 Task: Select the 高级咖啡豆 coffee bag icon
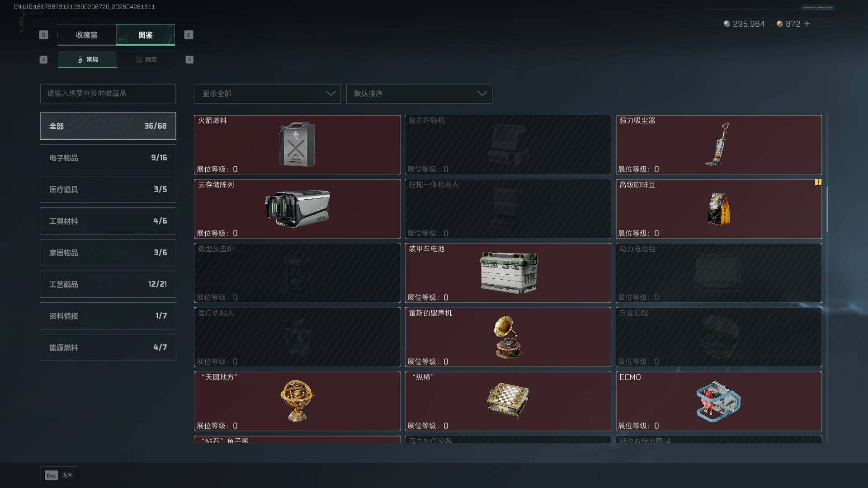click(719, 208)
